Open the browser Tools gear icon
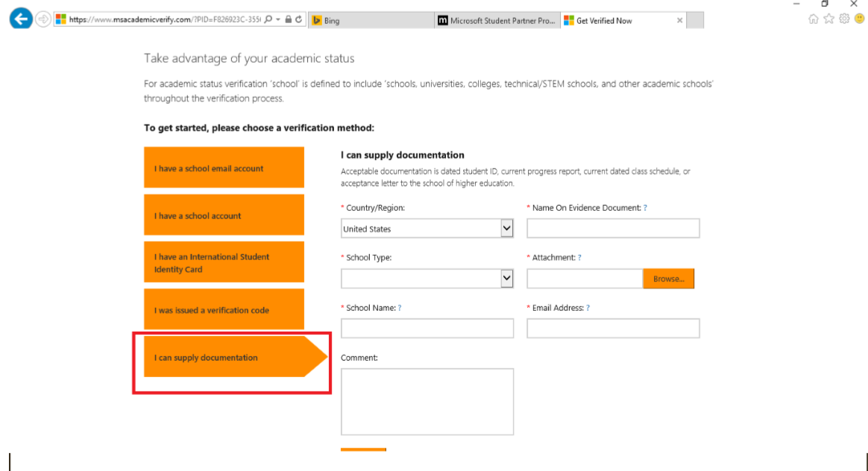 click(844, 19)
